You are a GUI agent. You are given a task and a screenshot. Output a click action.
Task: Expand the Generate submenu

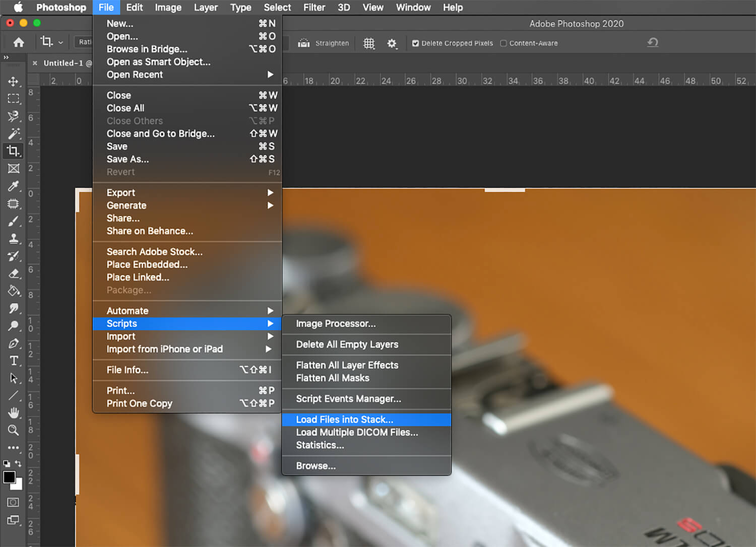point(187,206)
